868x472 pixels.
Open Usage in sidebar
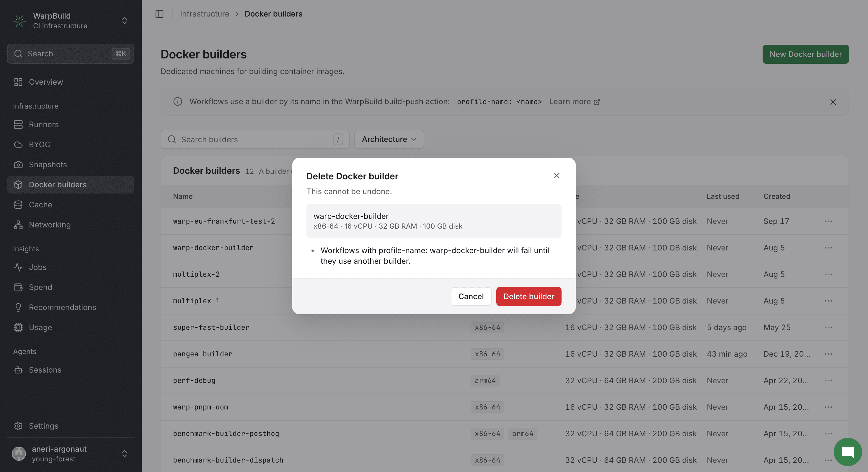(x=71, y=327)
